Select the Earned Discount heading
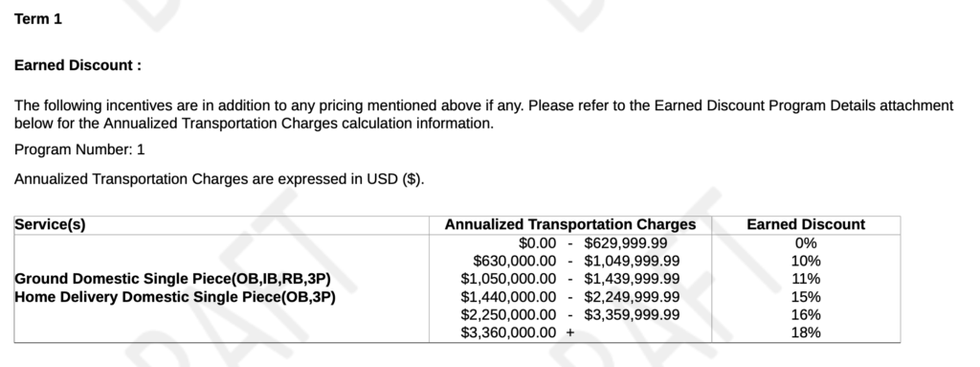980x367 pixels. click(x=78, y=66)
